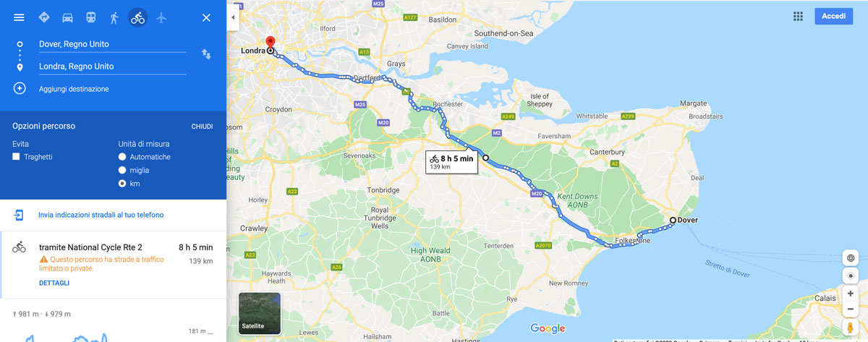Zoom in the map with plus
868x342 pixels.
point(851,294)
